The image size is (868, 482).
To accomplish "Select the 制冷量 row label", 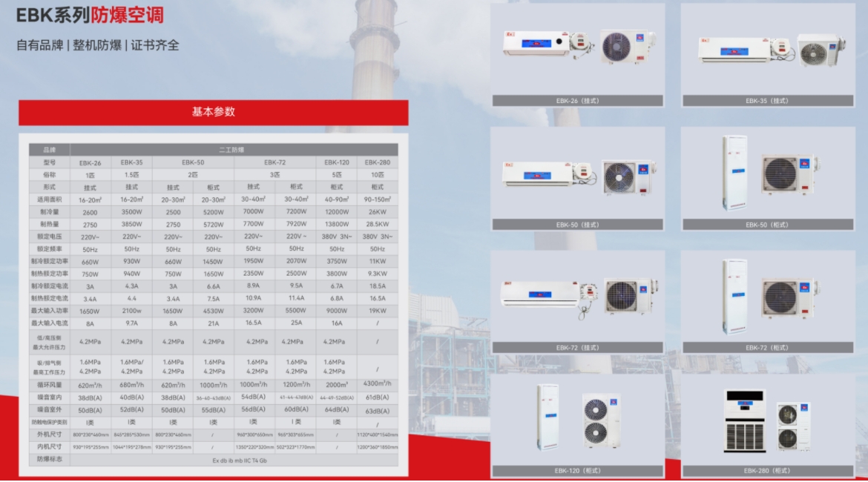I will tap(50, 211).
